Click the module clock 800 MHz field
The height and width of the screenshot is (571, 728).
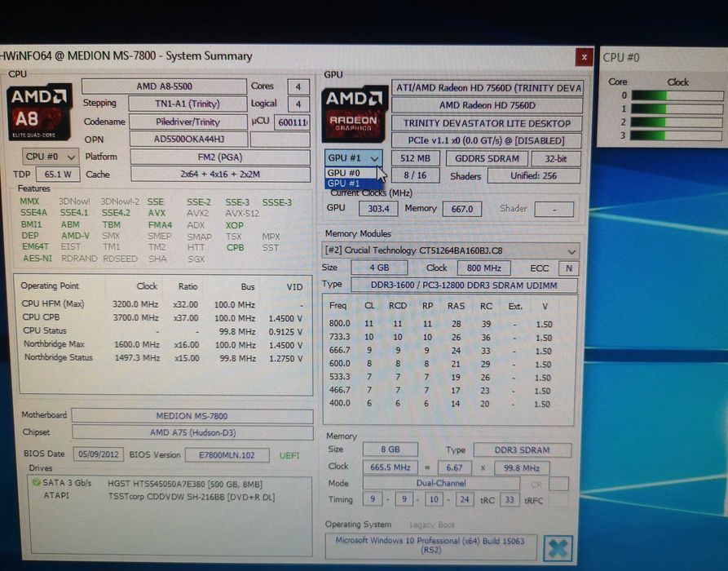[483, 268]
